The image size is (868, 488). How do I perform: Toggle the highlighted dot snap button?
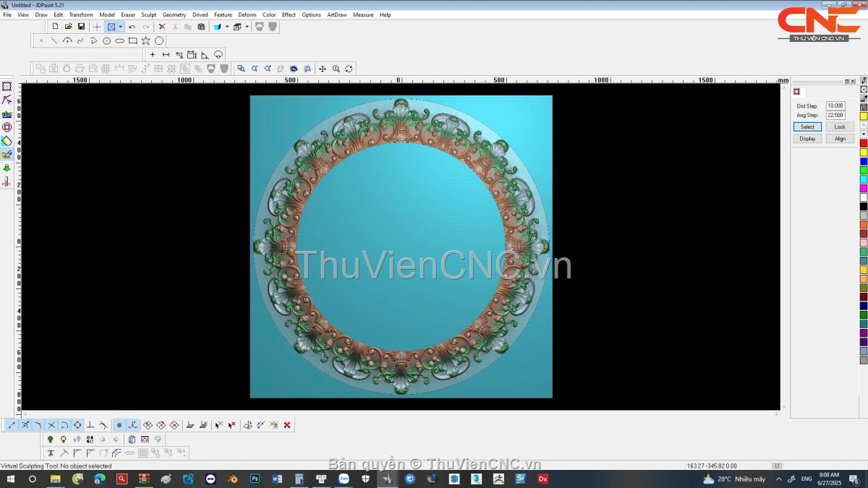coord(119,425)
